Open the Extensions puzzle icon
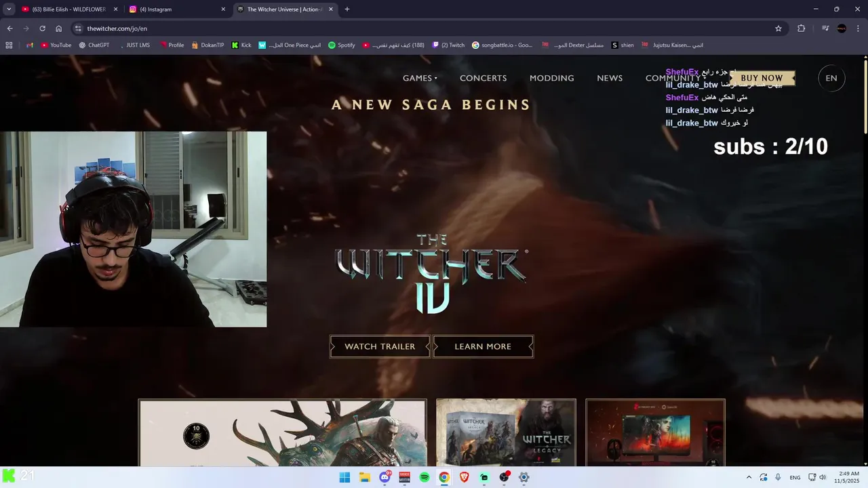 click(x=801, y=28)
